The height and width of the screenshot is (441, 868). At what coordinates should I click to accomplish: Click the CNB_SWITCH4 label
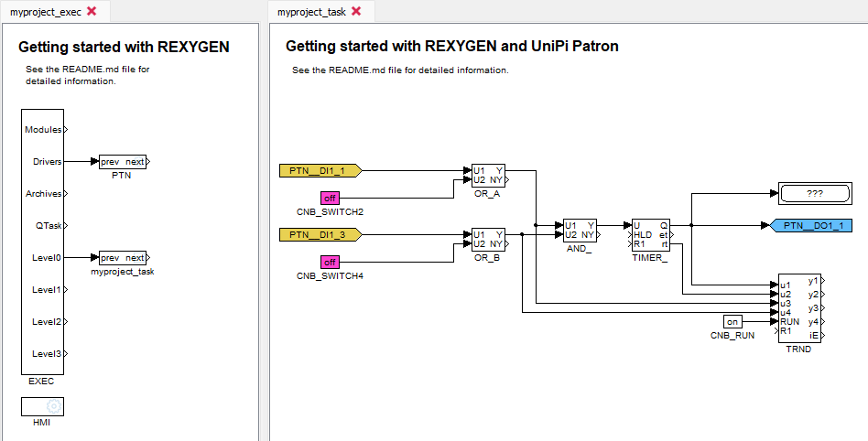330,276
